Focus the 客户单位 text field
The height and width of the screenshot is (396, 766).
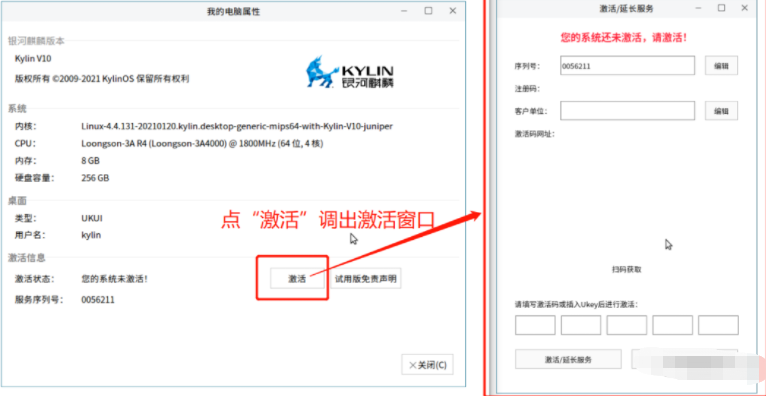627,111
